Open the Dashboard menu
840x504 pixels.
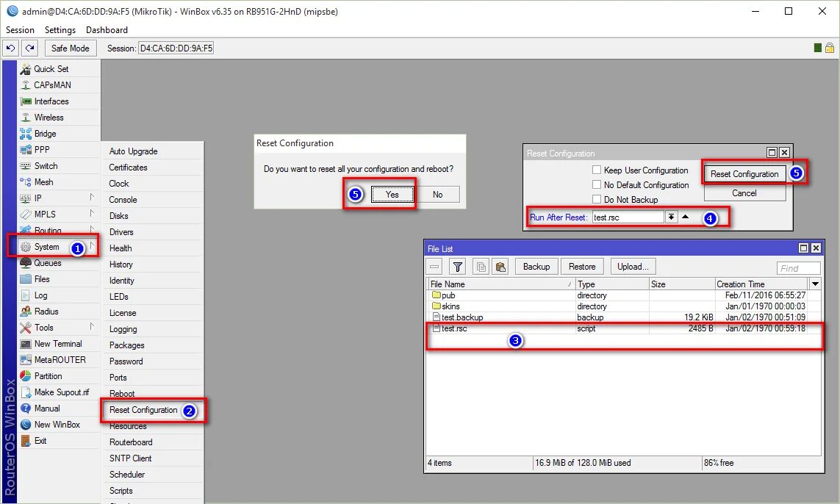click(107, 30)
